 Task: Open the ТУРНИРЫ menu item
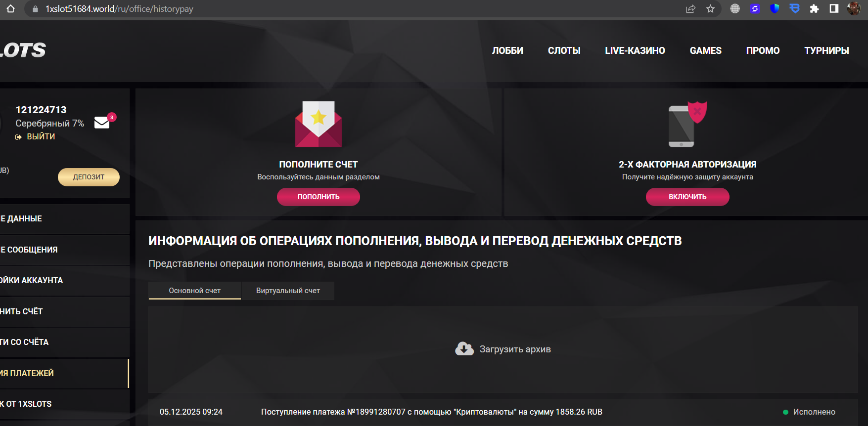pyautogui.click(x=826, y=50)
